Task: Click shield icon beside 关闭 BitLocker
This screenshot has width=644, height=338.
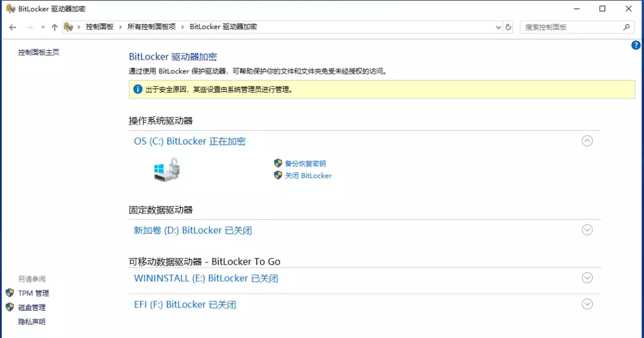Action: [278, 176]
